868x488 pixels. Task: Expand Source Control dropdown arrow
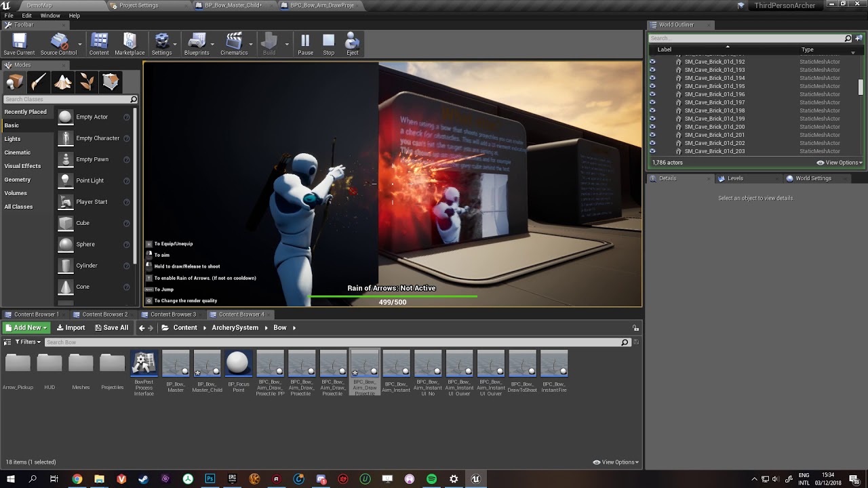(80, 44)
